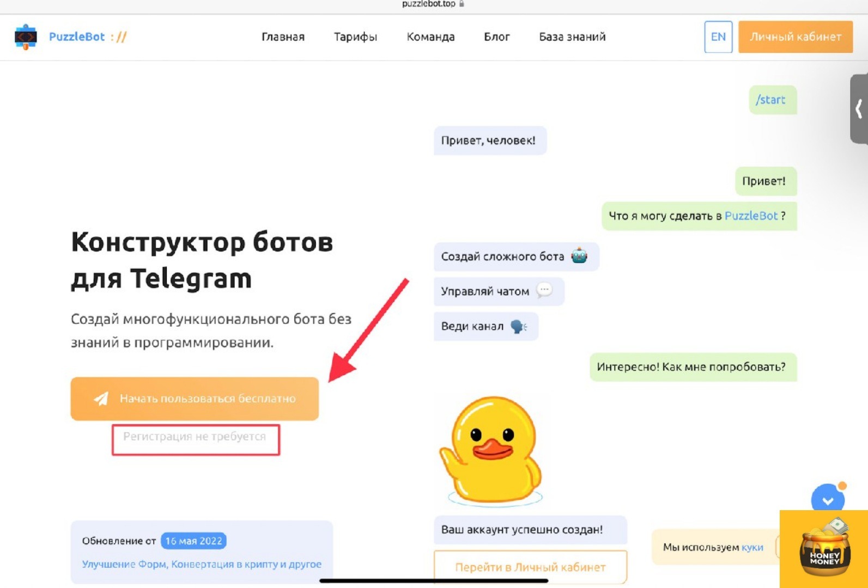
Task: Open the 16 мая 2022 update badge
Action: click(x=194, y=541)
